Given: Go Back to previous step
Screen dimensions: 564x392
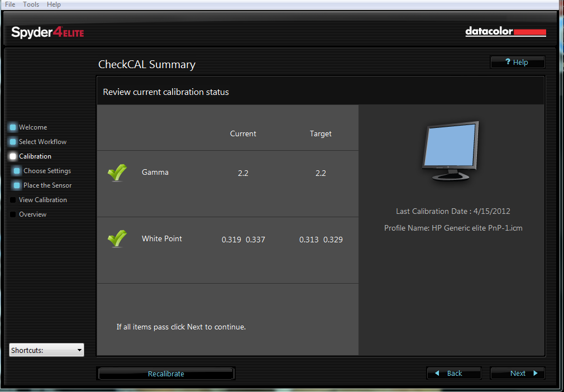Looking at the screenshot, I should 454,374.
